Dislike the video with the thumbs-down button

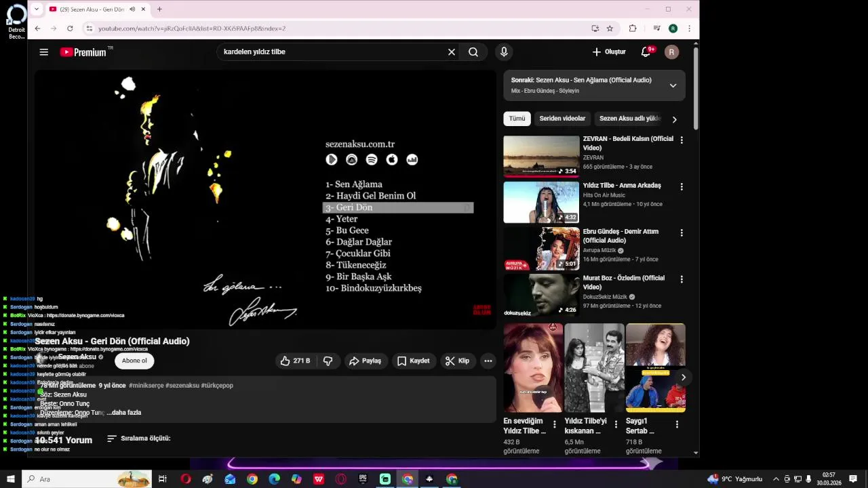(x=328, y=361)
